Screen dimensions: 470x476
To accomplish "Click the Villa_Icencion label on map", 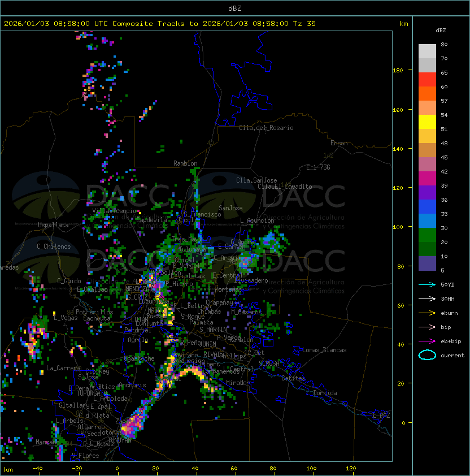I will [115, 211].
